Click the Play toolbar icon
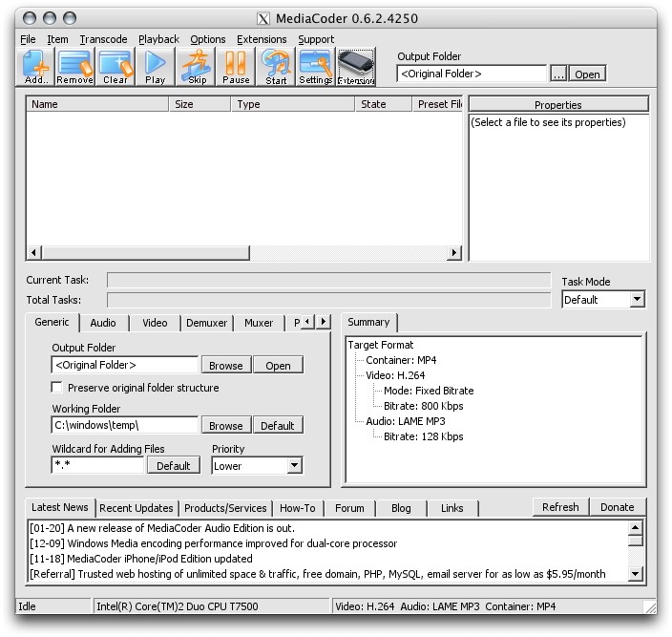 click(x=156, y=67)
